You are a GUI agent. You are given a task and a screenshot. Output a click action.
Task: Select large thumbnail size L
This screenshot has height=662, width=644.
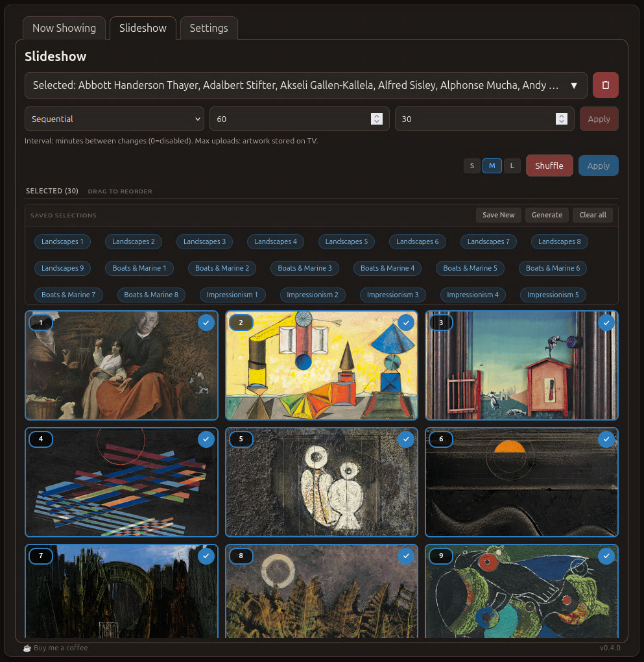point(512,166)
